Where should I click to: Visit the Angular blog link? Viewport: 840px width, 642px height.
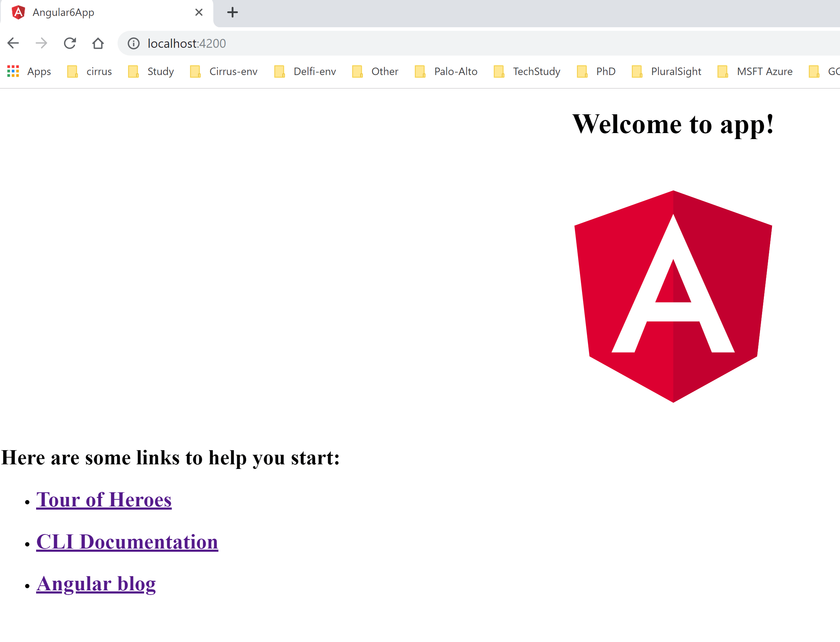(96, 584)
